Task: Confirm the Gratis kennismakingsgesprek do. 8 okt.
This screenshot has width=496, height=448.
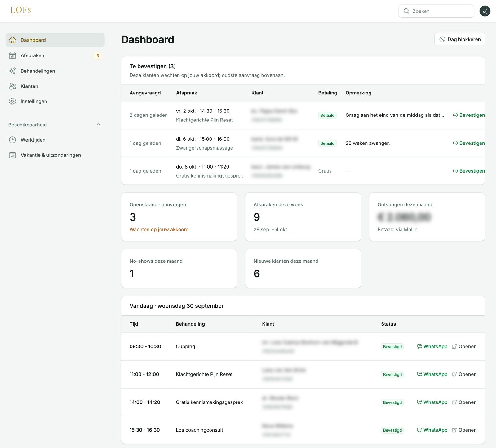Action: coord(469,171)
